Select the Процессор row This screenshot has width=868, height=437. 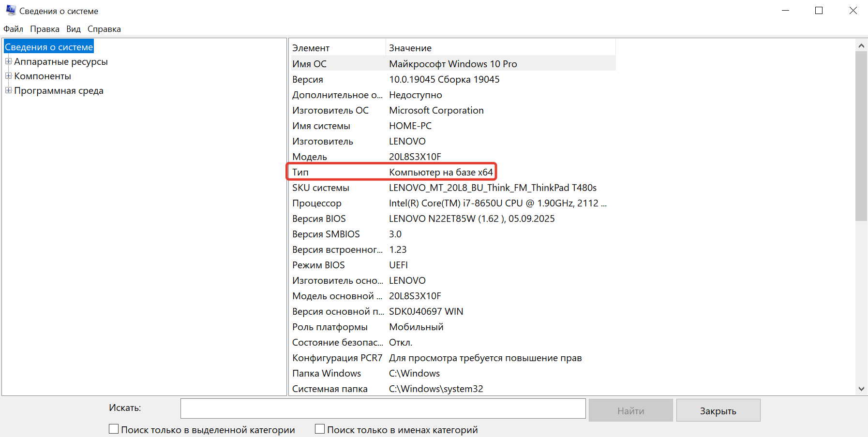pos(452,203)
